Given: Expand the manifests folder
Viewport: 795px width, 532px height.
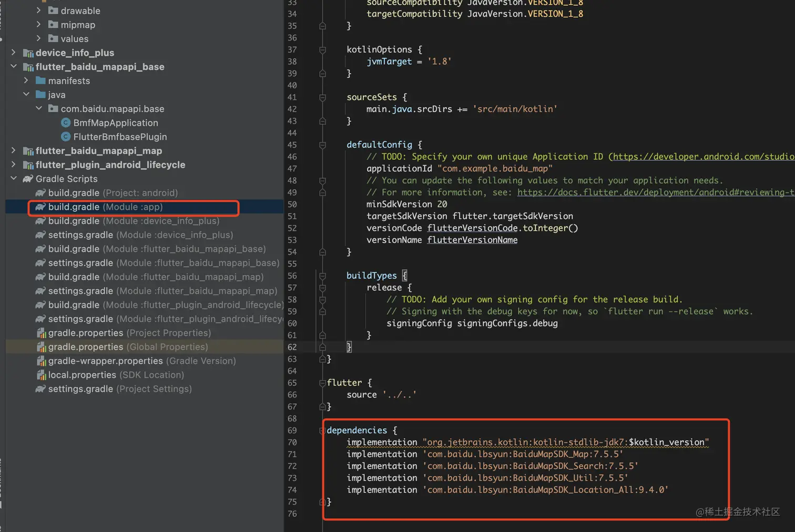Looking at the screenshot, I should point(26,80).
